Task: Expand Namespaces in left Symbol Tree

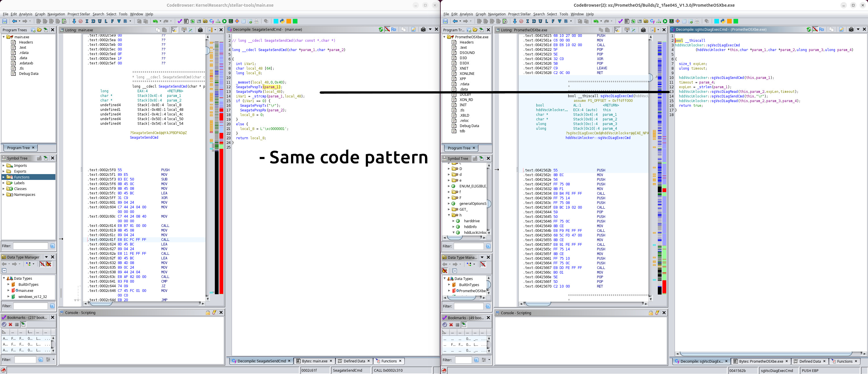Action: 4,195
